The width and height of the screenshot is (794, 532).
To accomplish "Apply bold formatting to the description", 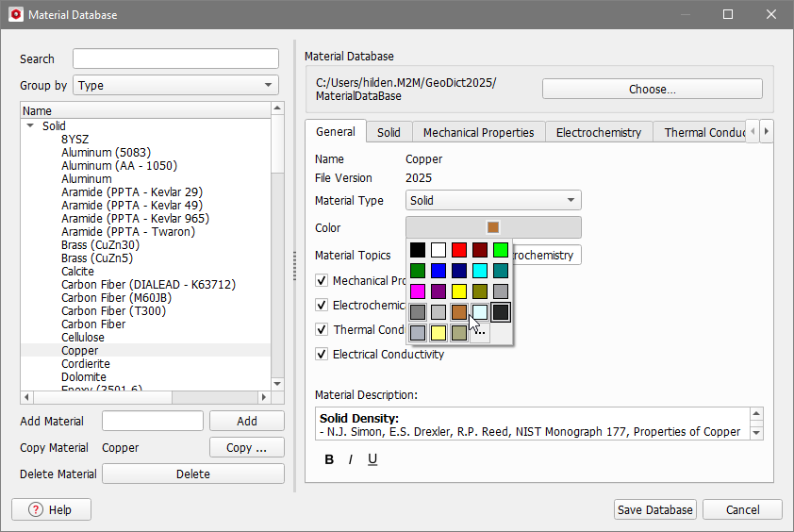I will [x=329, y=459].
